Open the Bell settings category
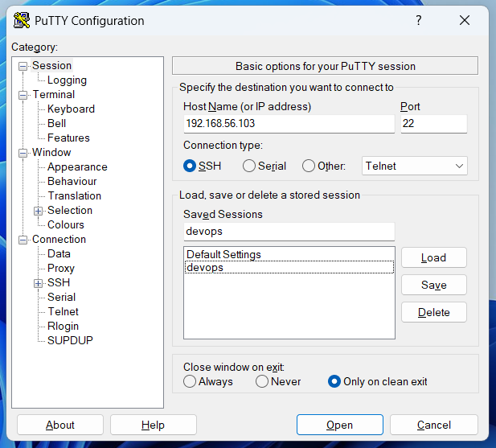 (x=56, y=123)
